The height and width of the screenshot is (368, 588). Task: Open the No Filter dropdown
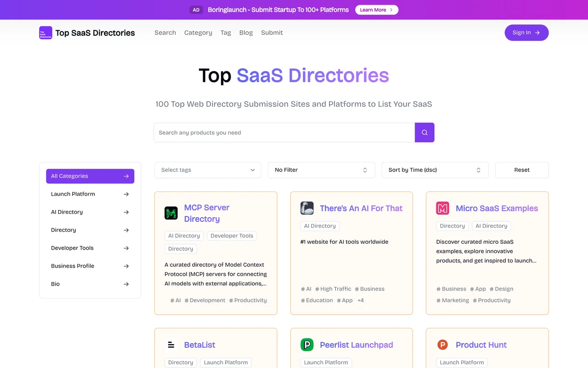point(322,170)
